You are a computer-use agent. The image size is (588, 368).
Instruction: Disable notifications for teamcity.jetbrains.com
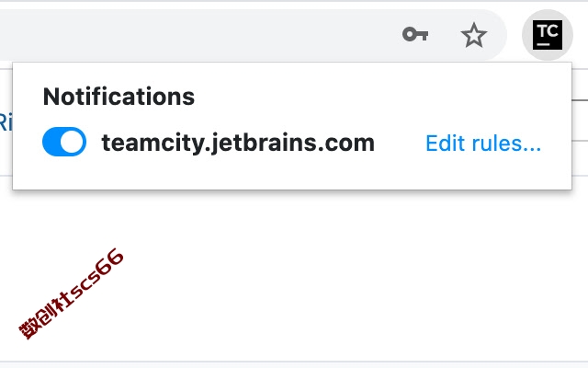(64, 142)
